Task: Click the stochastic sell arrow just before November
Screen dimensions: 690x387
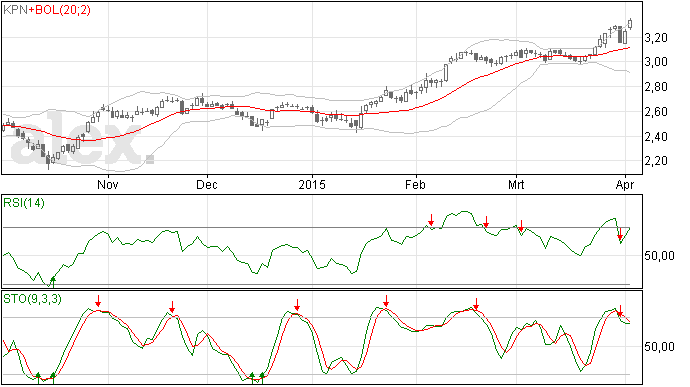Action: (99, 301)
